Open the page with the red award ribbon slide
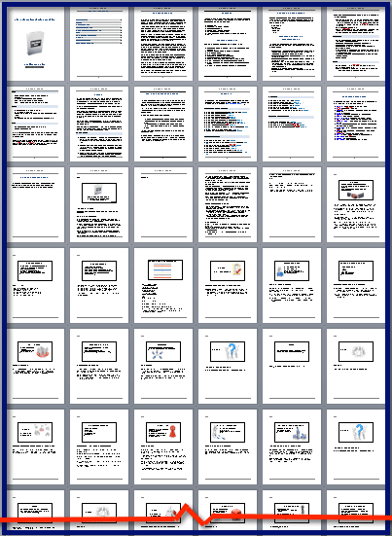Image resolution: width=392 pixels, height=536 pixels. click(x=163, y=447)
